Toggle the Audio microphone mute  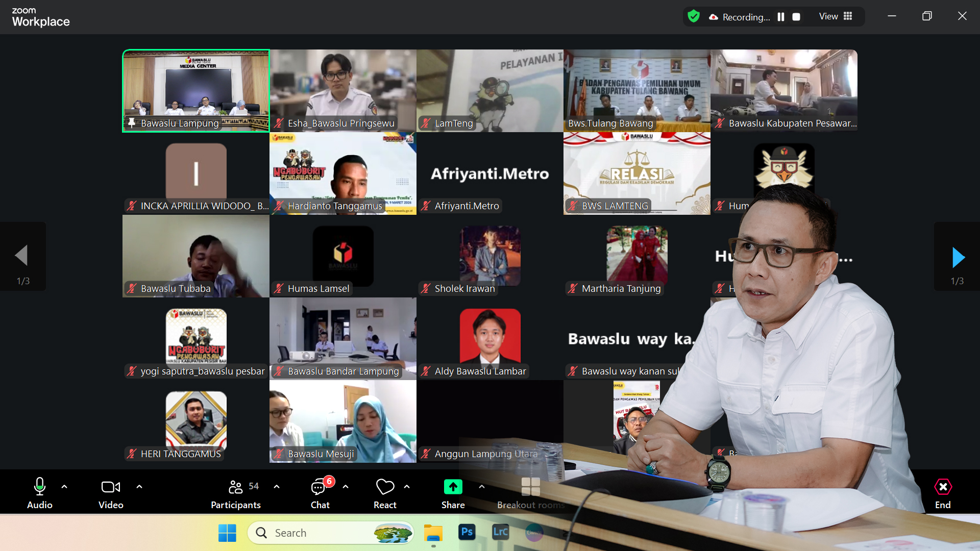[x=39, y=487]
